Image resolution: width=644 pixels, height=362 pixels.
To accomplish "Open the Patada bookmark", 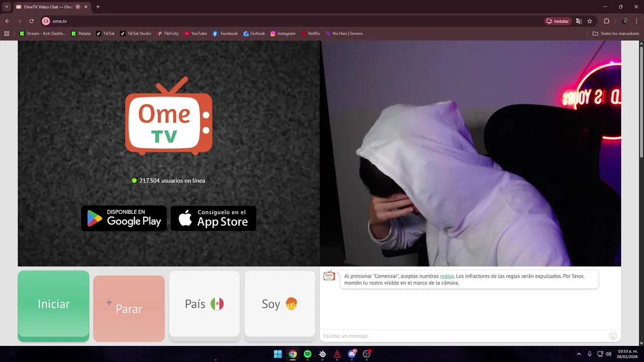I will pos(81,34).
